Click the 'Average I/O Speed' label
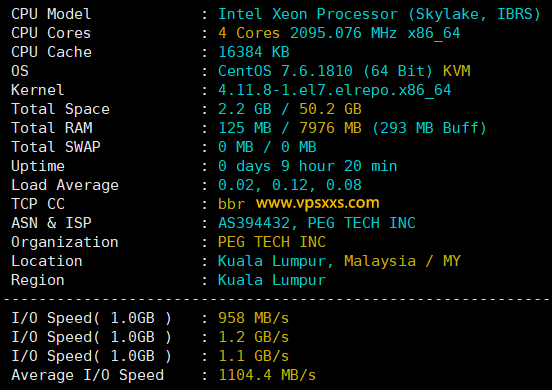552x390 pixels. pyautogui.click(x=88, y=376)
